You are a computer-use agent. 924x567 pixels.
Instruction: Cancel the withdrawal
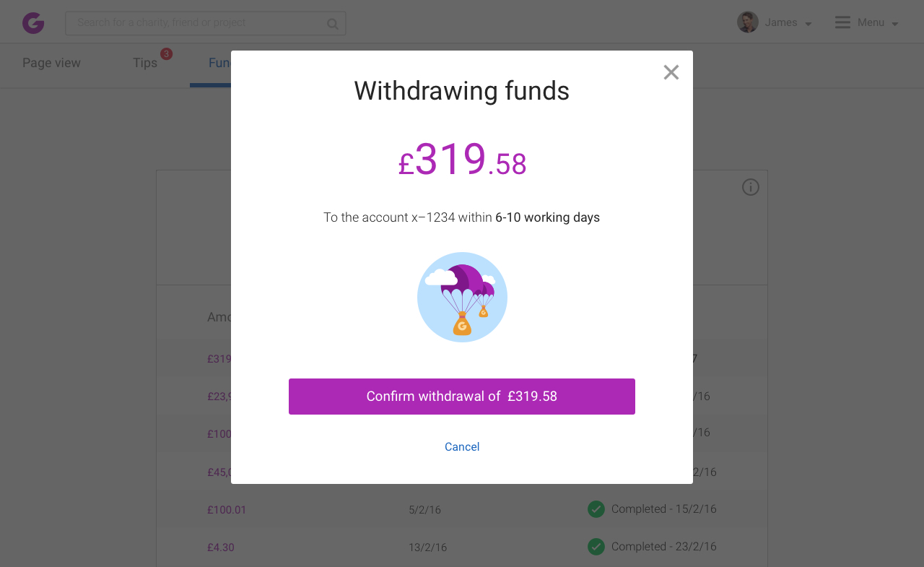(x=462, y=446)
